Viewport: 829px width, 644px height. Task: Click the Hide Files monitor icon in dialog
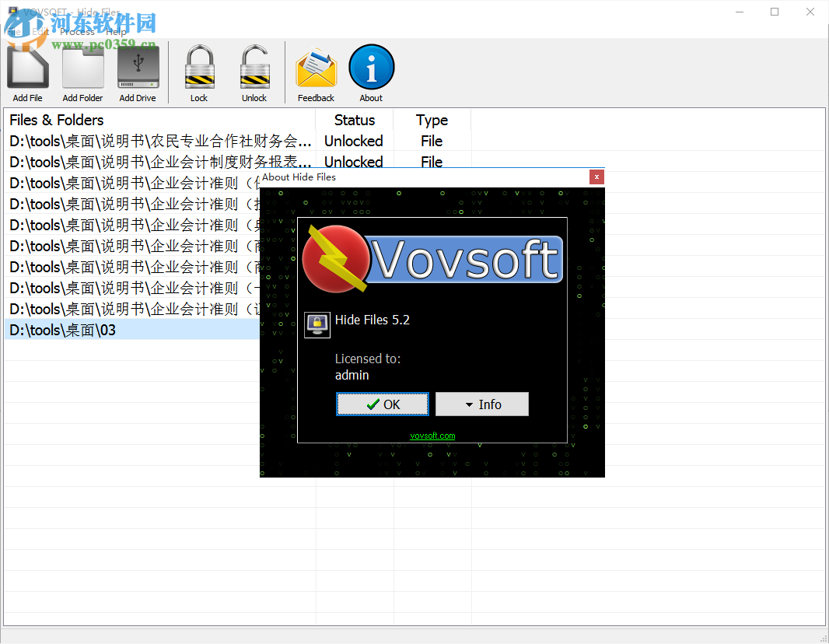(x=317, y=324)
